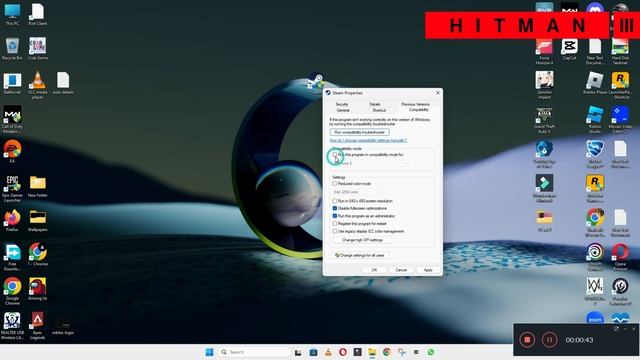This screenshot has width=640, height=360.
Task: Click the taskbar Search box
Action: coord(254,352)
